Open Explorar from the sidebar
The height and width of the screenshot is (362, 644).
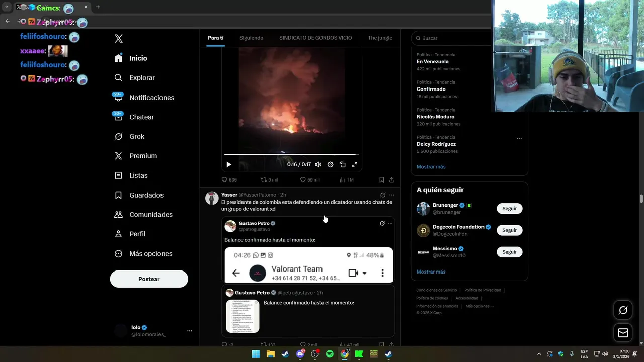click(134, 78)
